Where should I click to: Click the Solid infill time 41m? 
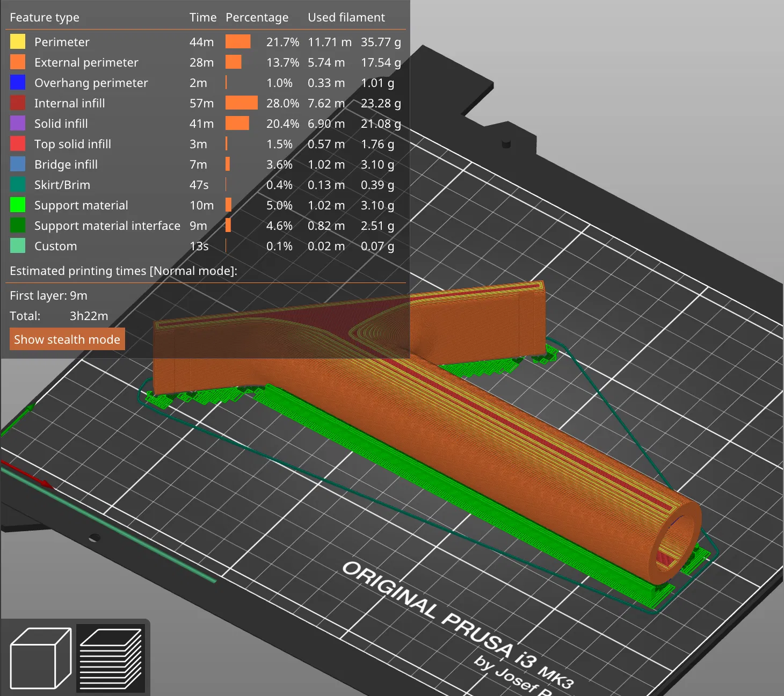click(202, 124)
